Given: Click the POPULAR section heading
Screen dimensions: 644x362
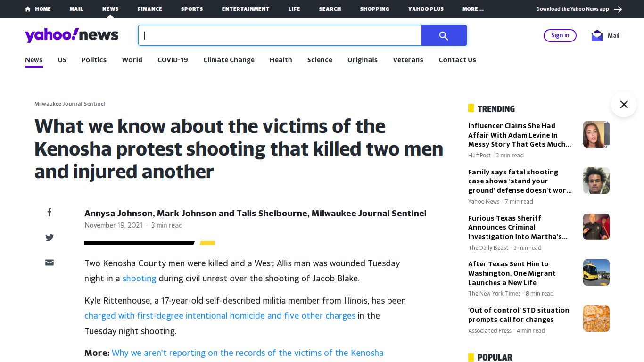Looking at the screenshot, I should pyautogui.click(x=495, y=357).
